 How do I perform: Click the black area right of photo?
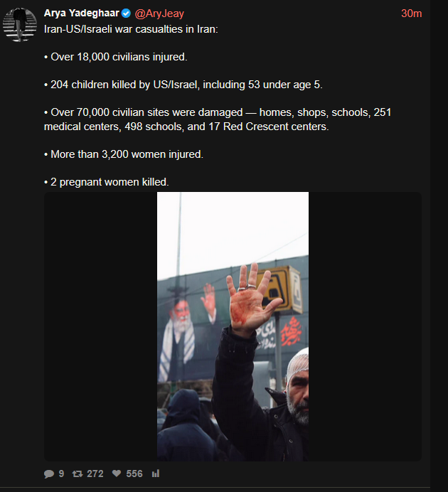click(x=366, y=326)
